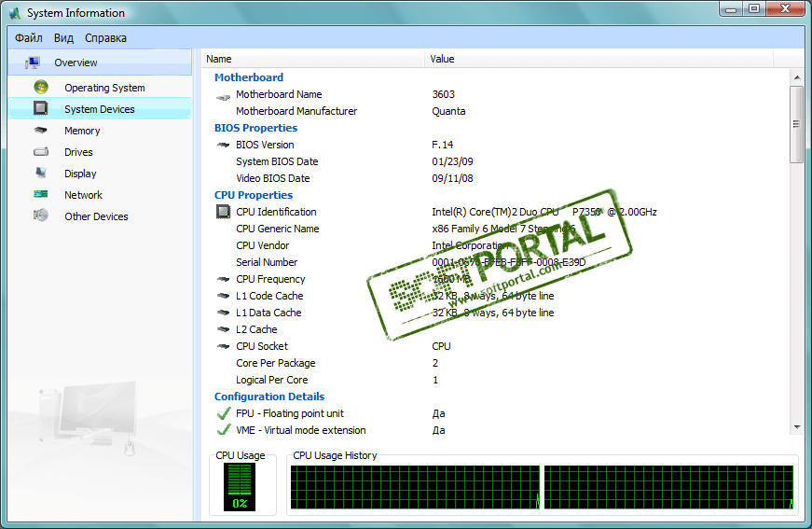Click the Other Devices icon
This screenshot has width=812, height=529.
41,215
